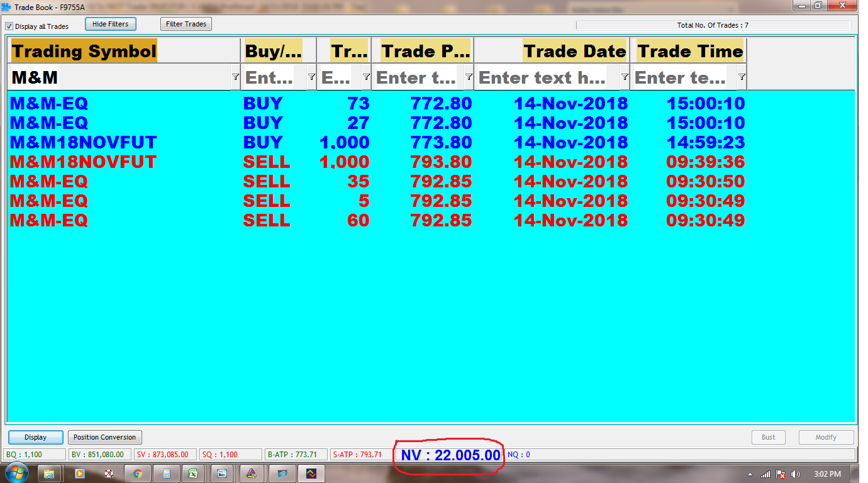Open filter dropdown for Trading Symbol column
Image resolution: width=868 pixels, height=483 pixels.
(235, 77)
